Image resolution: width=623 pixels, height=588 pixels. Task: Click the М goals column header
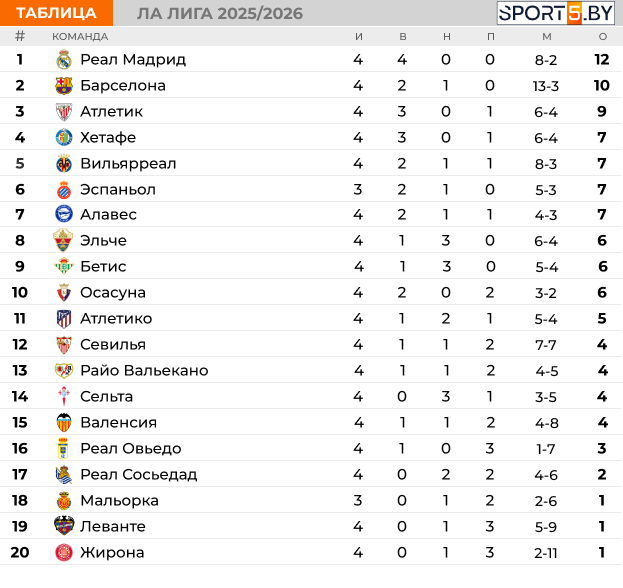click(547, 37)
